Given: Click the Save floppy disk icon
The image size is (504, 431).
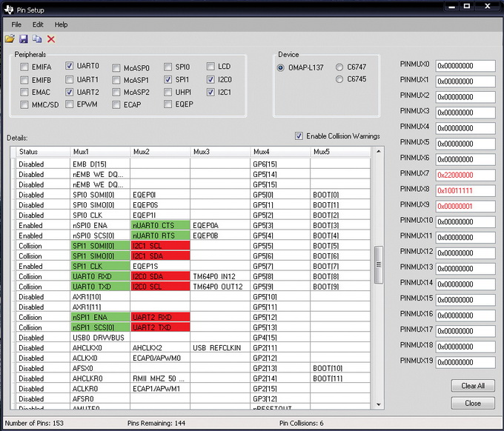Looking at the screenshot, I should click(x=24, y=39).
